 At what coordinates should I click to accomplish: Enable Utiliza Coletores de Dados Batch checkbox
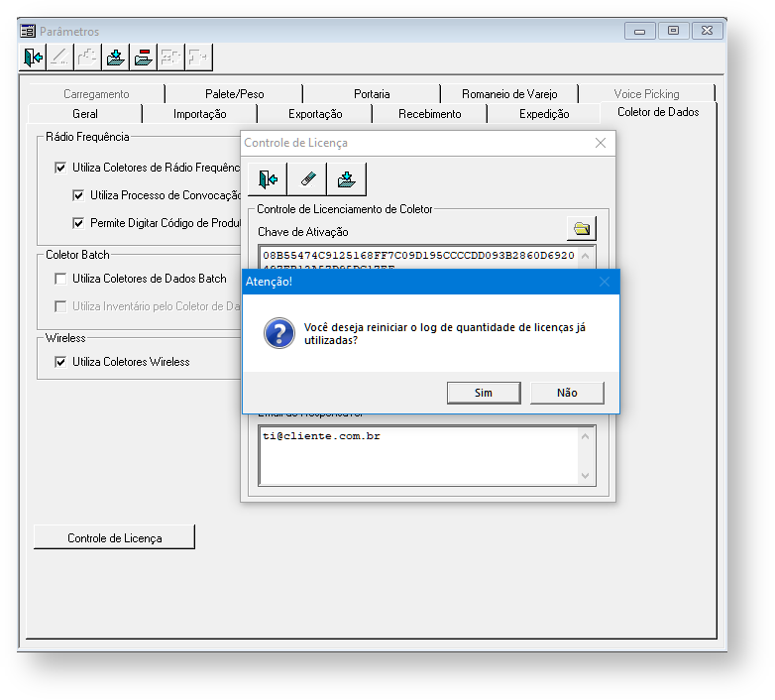(x=60, y=279)
